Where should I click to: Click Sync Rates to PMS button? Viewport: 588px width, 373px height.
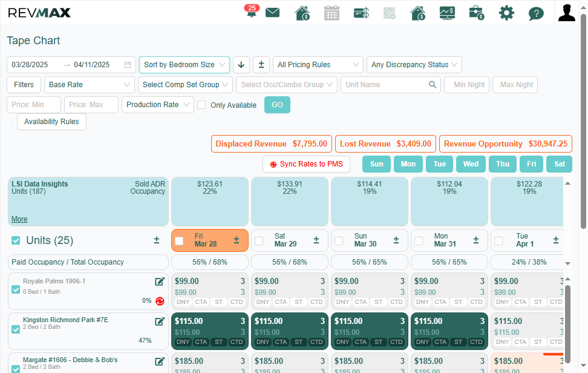coord(306,164)
